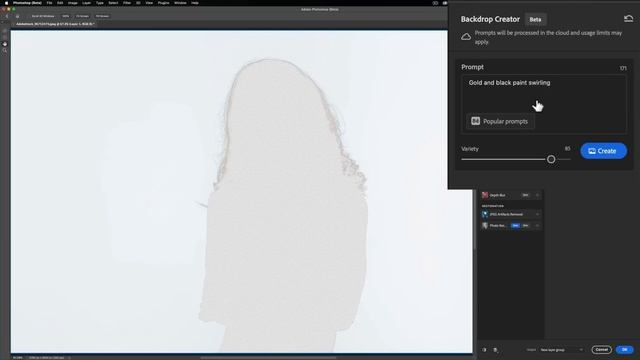Click the Beta badge beside Backdrop Creator
This screenshot has width=640, height=360.
coord(535,20)
